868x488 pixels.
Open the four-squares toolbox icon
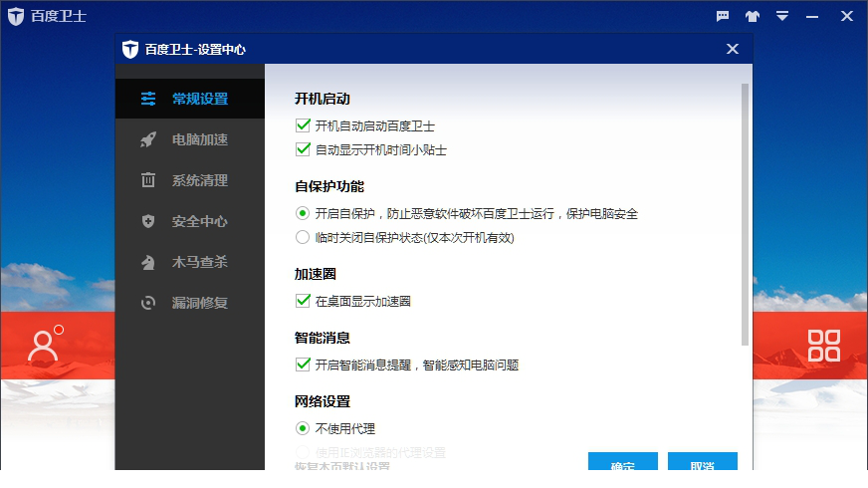pos(824,346)
